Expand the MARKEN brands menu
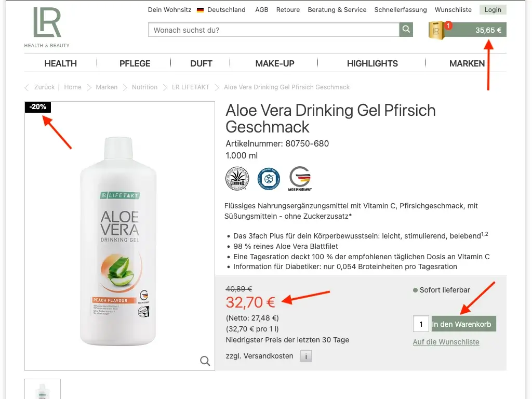 [x=467, y=63]
